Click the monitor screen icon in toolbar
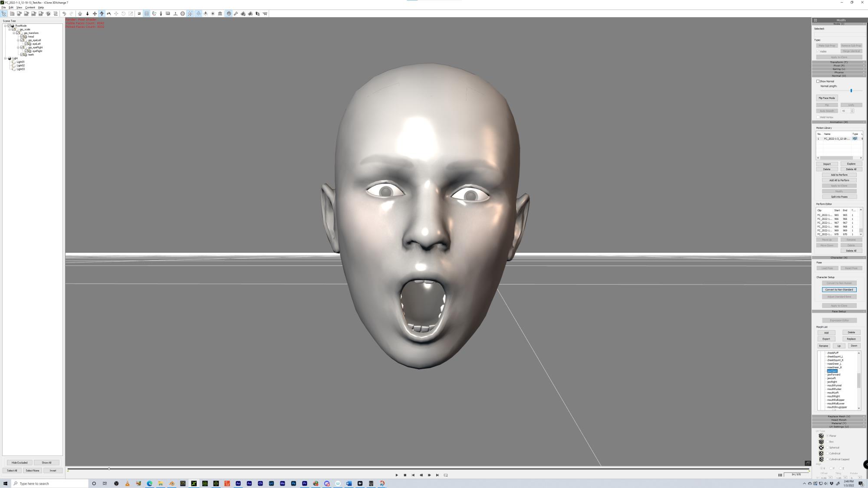The image size is (868, 488). [x=168, y=13]
